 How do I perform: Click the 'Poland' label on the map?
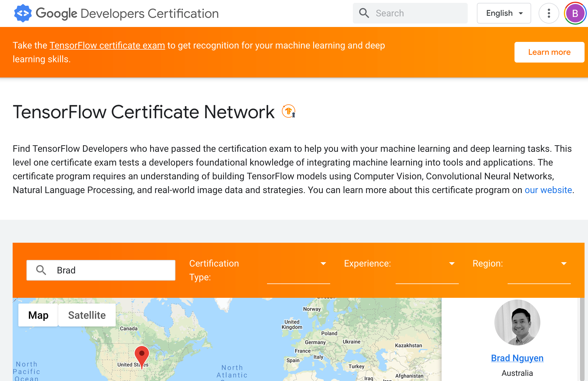[329, 333]
